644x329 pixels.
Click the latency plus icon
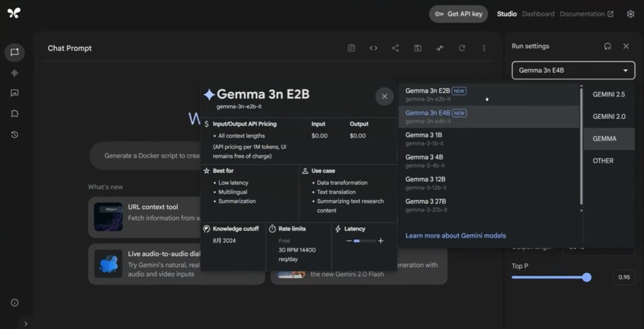[x=380, y=241]
